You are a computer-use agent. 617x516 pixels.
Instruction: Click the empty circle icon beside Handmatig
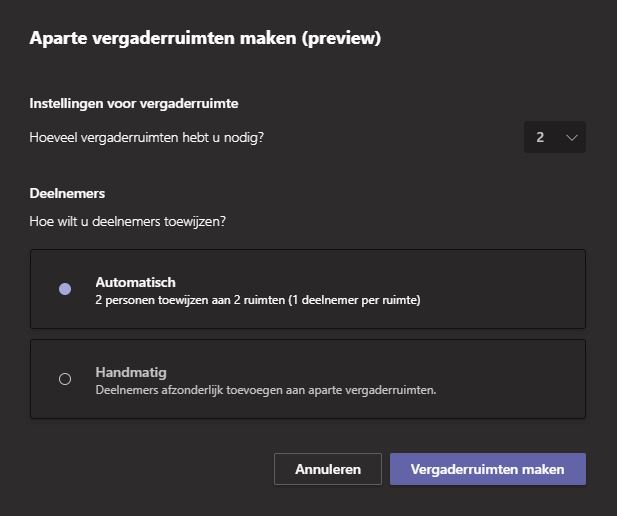(x=65, y=379)
